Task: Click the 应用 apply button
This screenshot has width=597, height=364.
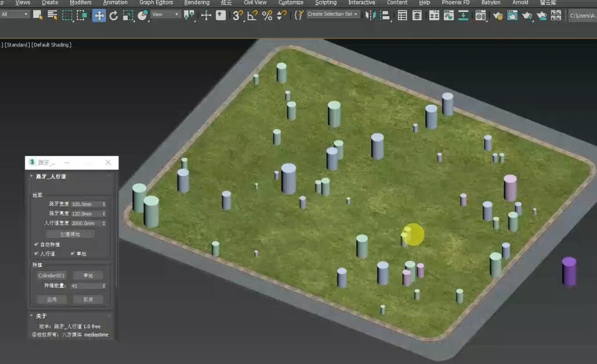Action: click(x=51, y=300)
